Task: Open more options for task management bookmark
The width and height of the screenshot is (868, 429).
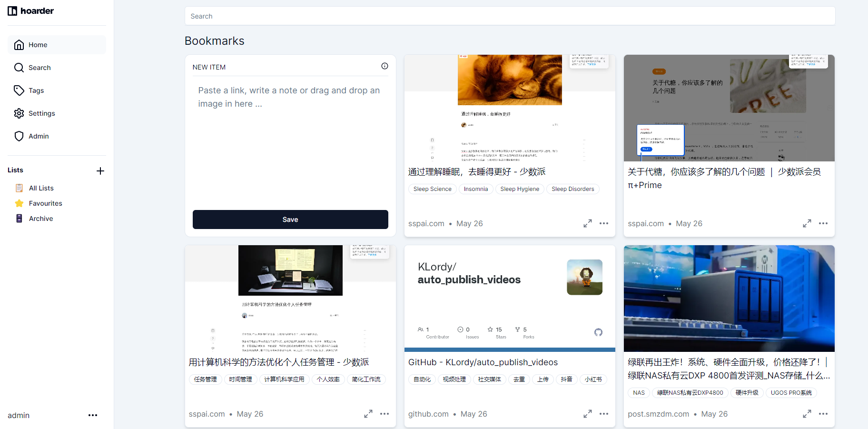Action: pos(385,414)
